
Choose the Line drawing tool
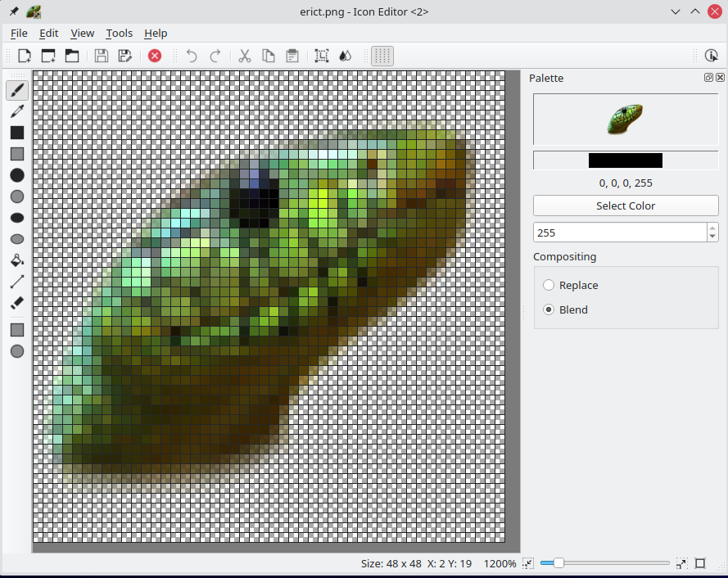point(16,282)
